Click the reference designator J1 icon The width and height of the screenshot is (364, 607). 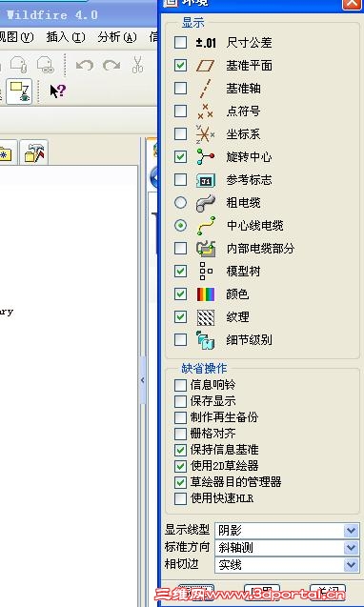(x=206, y=180)
